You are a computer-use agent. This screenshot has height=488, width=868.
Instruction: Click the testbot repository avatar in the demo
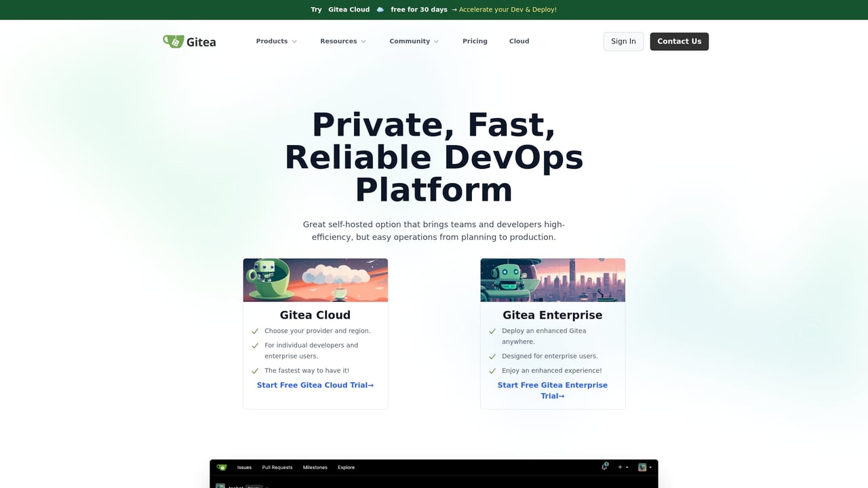[x=220, y=485]
